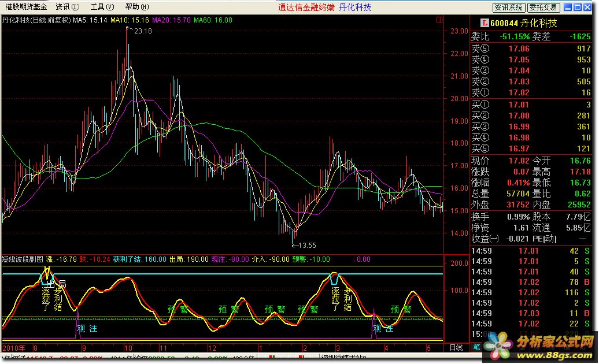
Task: Select the 买② 17.00 bid row
Action: pos(531,116)
